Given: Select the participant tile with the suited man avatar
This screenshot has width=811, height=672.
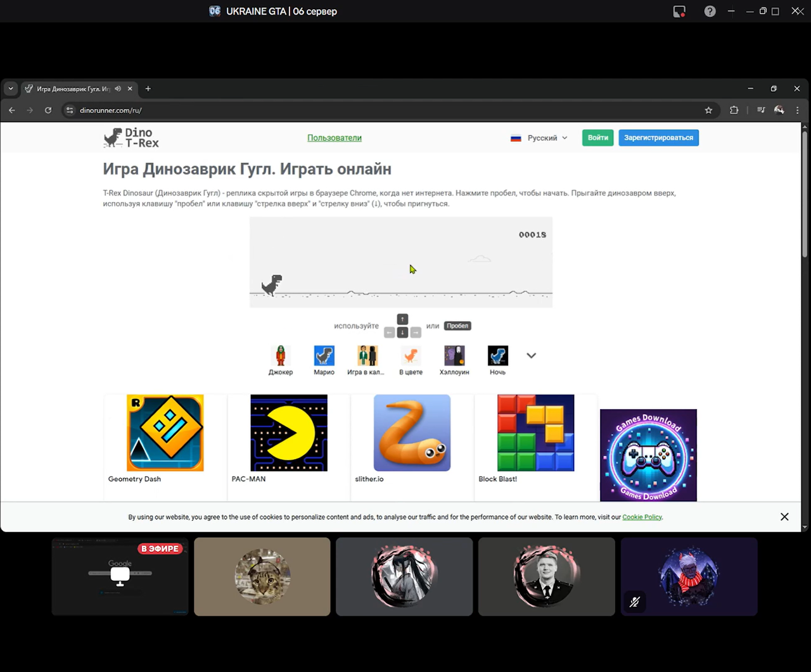Looking at the screenshot, I should (x=547, y=576).
